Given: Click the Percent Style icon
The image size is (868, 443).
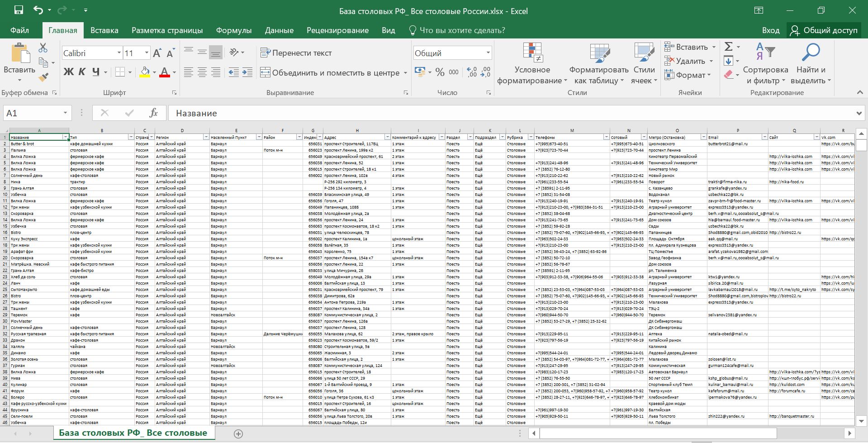Looking at the screenshot, I should 440,72.
